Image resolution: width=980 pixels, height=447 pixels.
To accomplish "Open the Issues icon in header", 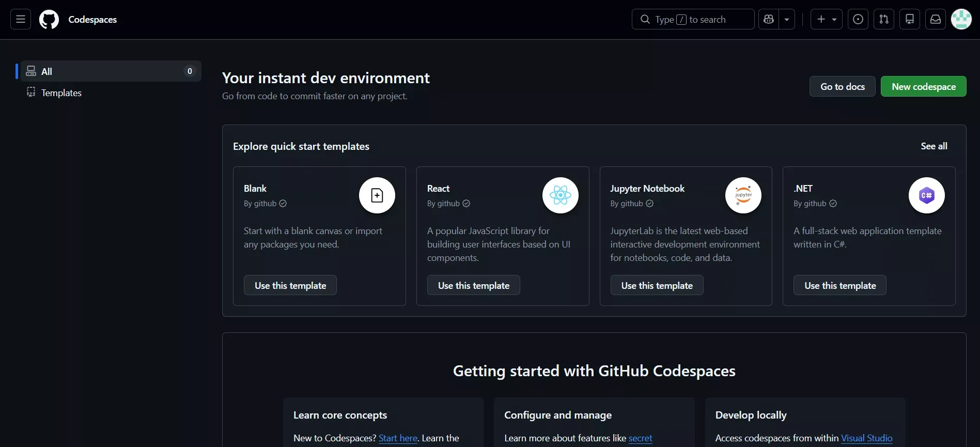I will (x=858, y=19).
